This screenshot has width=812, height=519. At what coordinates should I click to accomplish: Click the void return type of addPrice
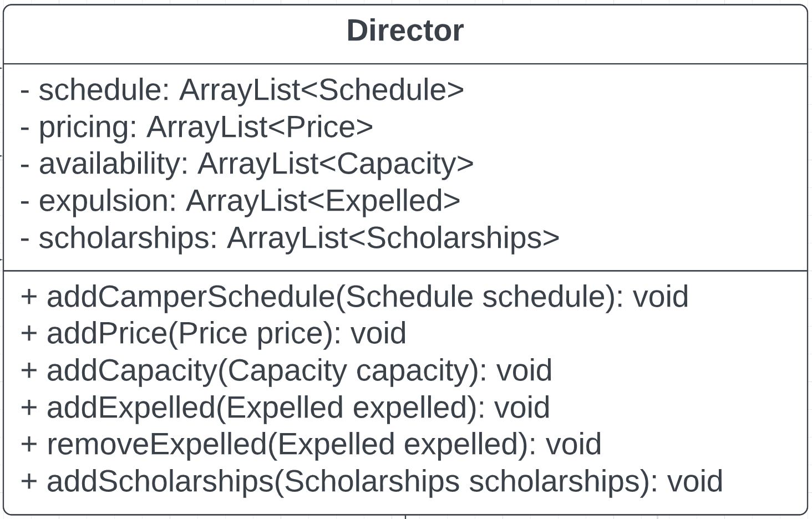pos(378,333)
